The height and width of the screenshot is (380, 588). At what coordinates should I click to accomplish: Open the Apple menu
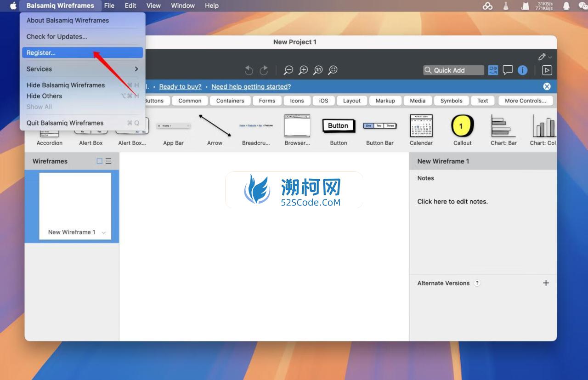pos(13,6)
